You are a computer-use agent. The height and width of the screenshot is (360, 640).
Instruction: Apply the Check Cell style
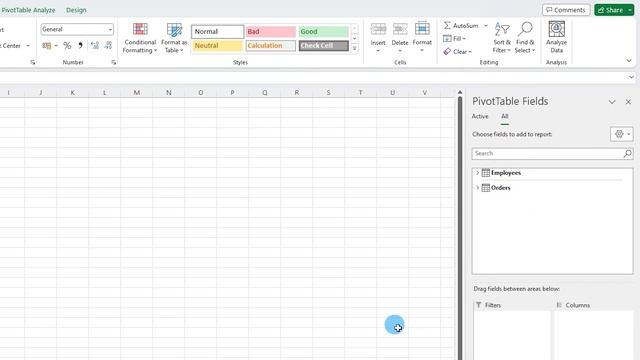click(x=324, y=45)
